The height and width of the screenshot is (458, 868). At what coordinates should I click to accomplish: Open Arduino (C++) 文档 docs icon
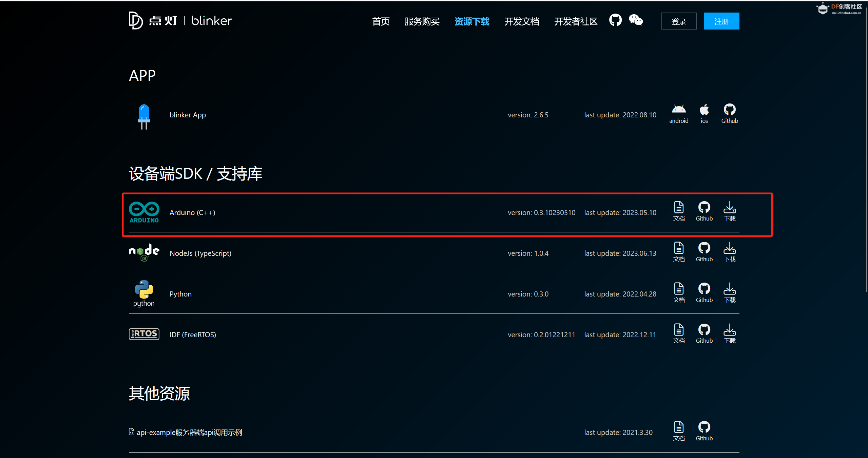tap(679, 212)
